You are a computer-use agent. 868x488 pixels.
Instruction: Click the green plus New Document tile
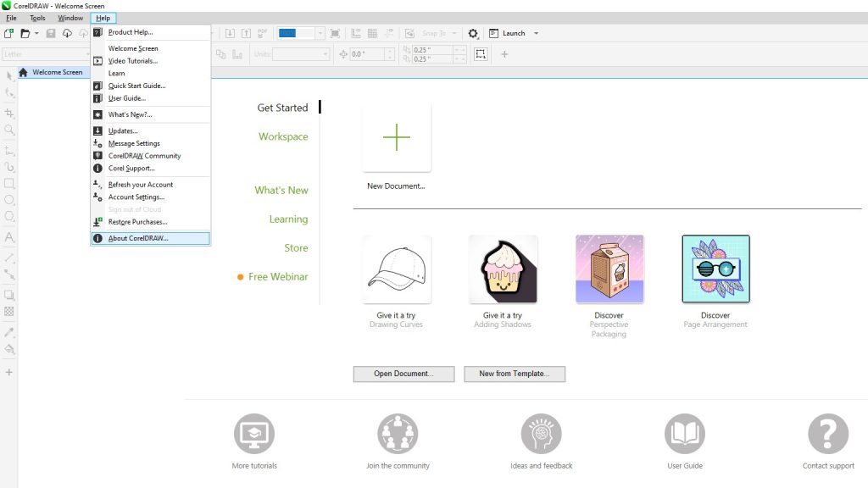point(397,138)
